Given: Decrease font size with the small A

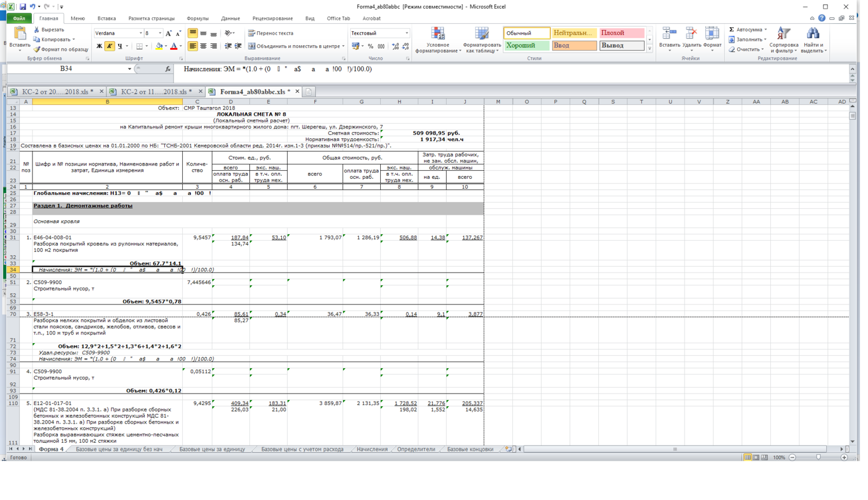Looking at the screenshot, I should click(x=178, y=34).
